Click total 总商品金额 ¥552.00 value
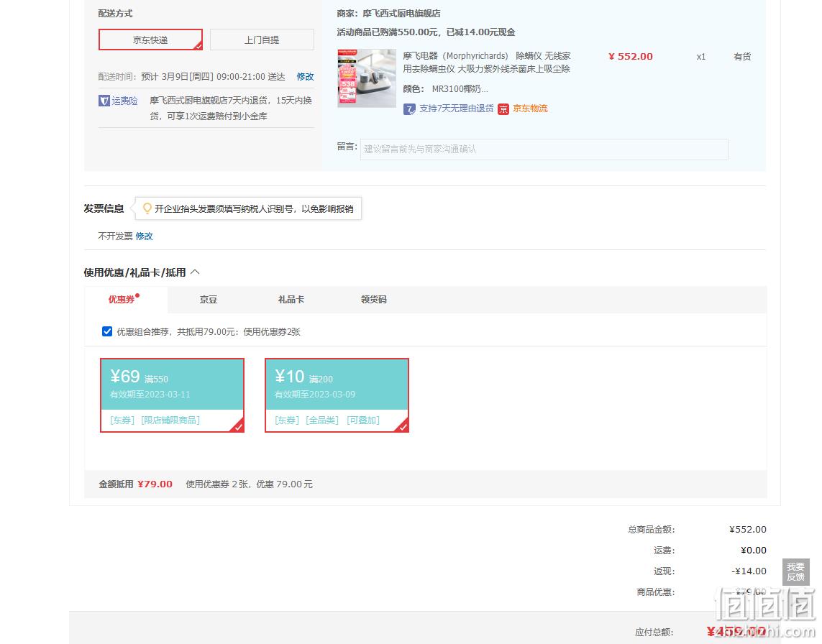The width and height of the screenshot is (822, 644). [x=747, y=529]
